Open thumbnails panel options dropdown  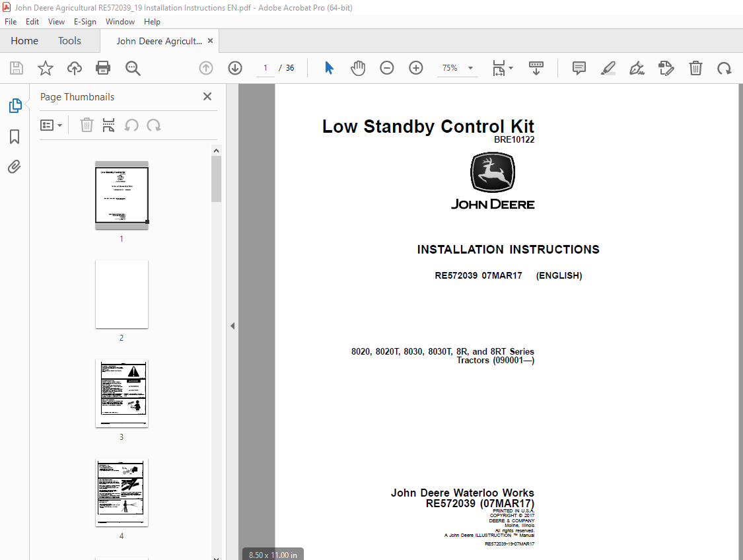click(51, 125)
